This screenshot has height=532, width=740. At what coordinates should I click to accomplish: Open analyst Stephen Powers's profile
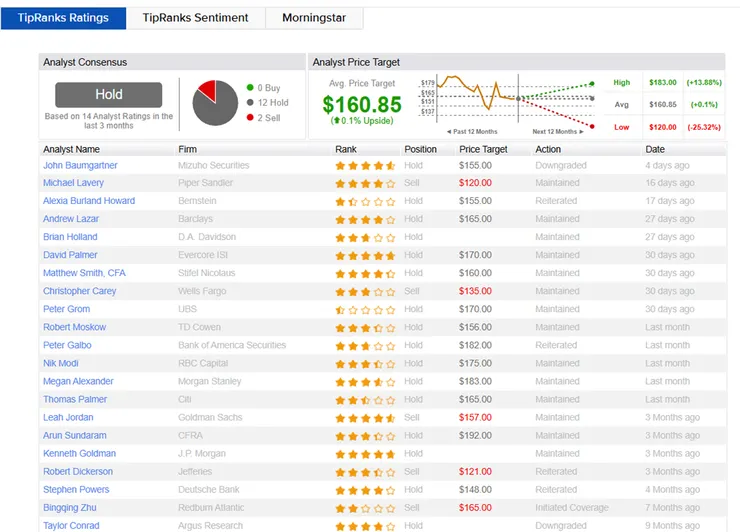tap(76, 490)
